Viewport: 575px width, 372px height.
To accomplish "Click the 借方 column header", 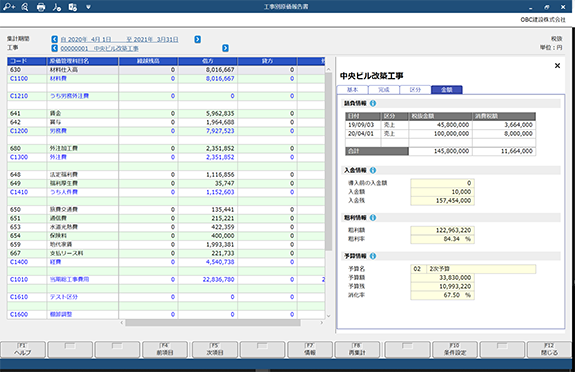I will point(208,61).
